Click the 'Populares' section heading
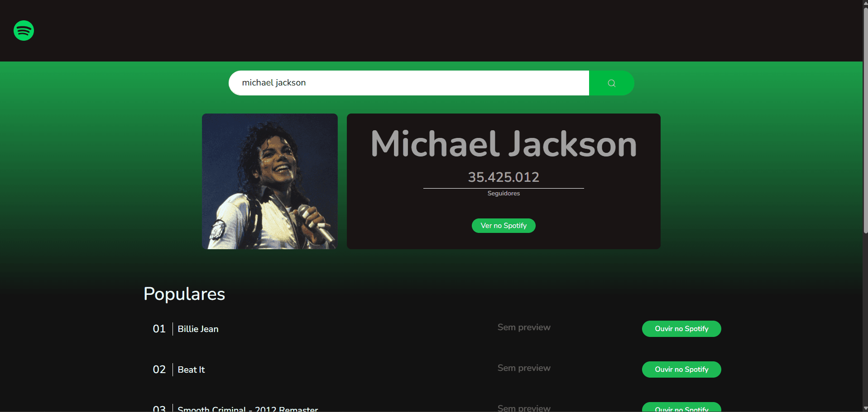The height and width of the screenshot is (412, 868). pyautogui.click(x=184, y=294)
